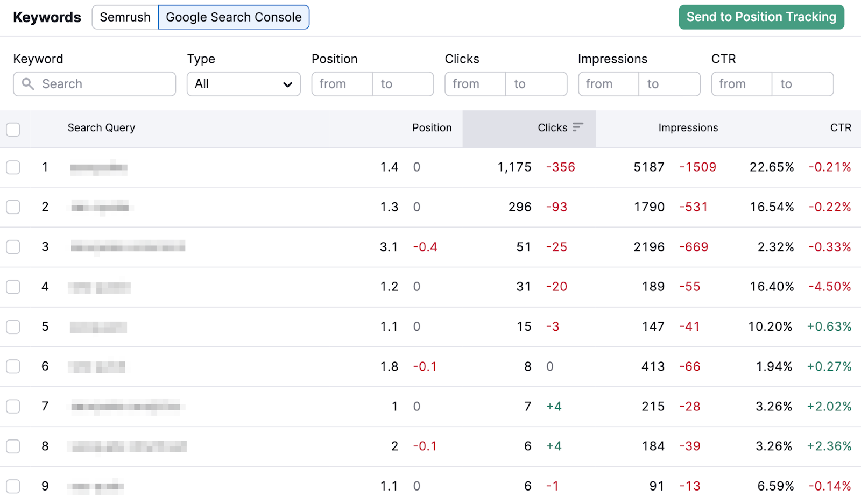Image resolution: width=861 pixels, height=504 pixels.
Task: Check the checkbox for search query row 9
Action: [13, 486]
